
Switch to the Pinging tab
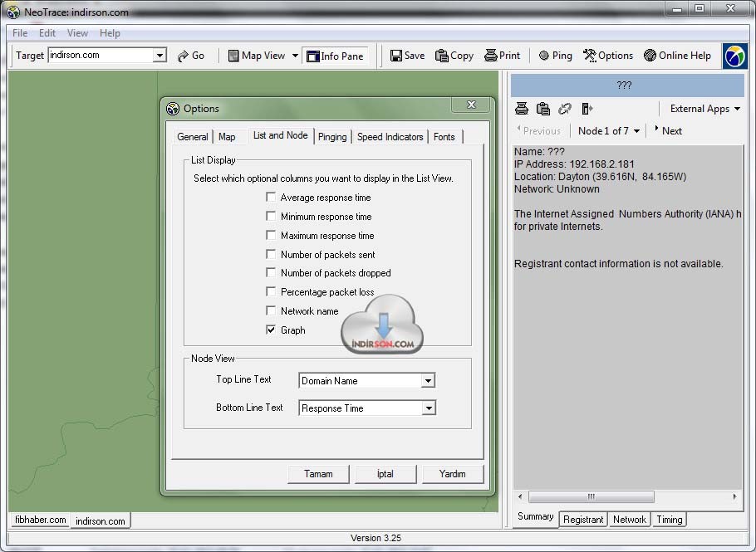(332, 137)
